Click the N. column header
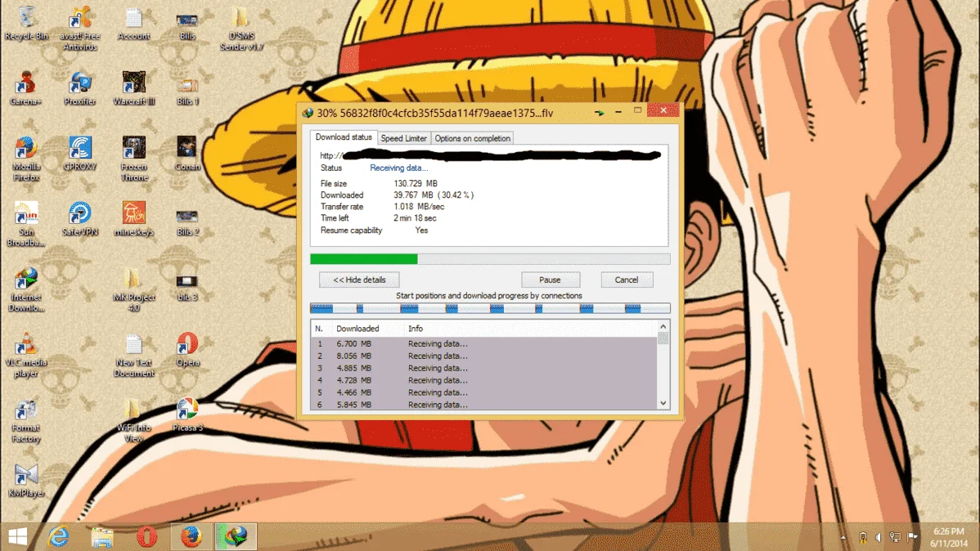Viewport: 980px width, 551px height. pos(319,329)
